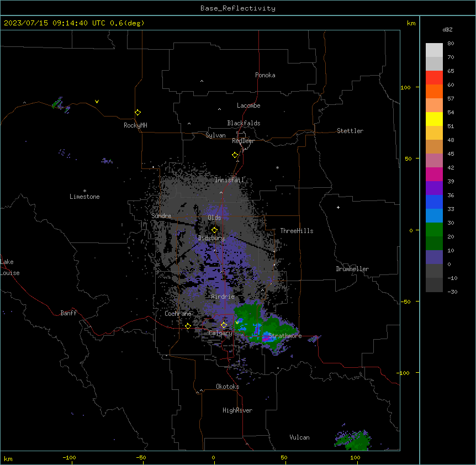The height and width of the screenshot is (465, 476).
Task: Click the white plus marker north of Drumheller
Action: click(x=338, y=207)
